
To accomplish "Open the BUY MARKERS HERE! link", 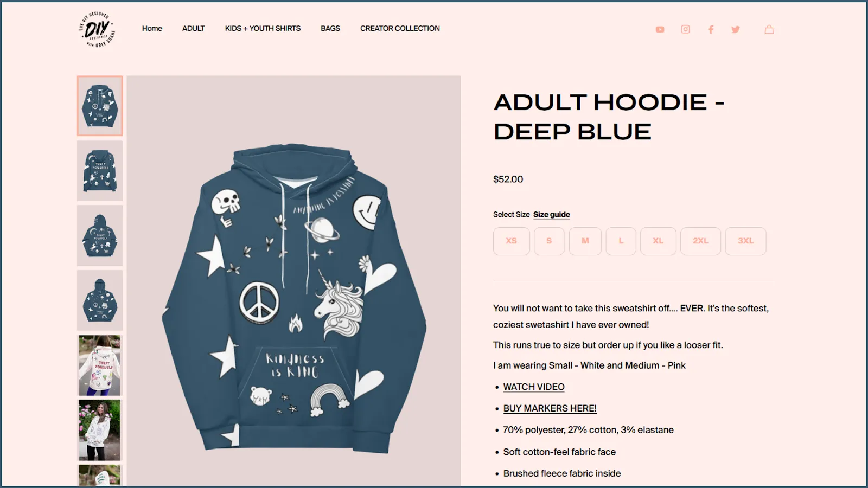I will pyautogui.click(x=550, y=408).
